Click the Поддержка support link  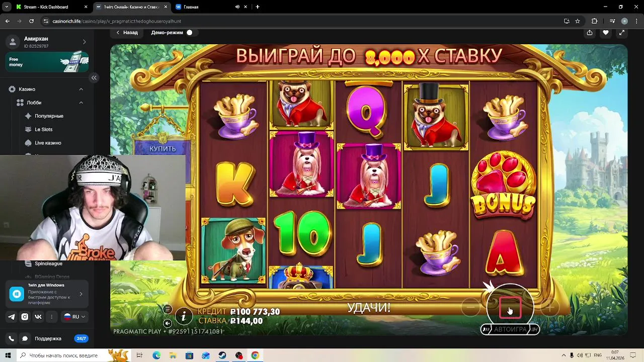(x=48, y=339)
